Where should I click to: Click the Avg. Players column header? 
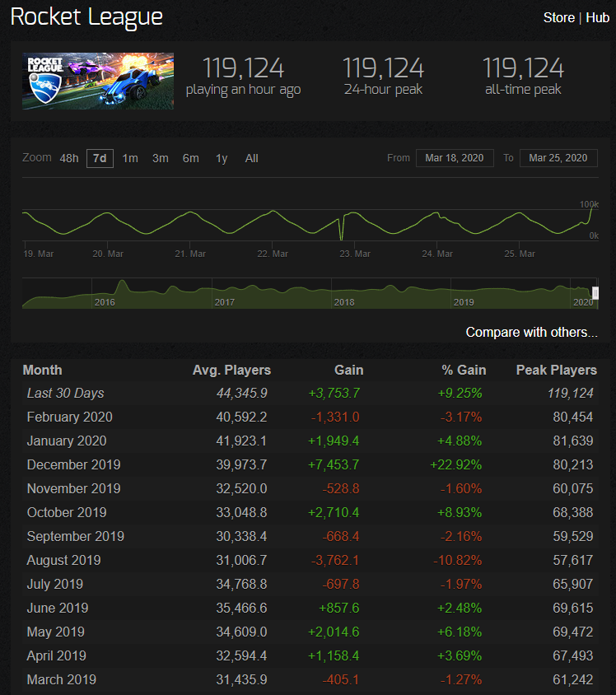[x=231, y=370]
